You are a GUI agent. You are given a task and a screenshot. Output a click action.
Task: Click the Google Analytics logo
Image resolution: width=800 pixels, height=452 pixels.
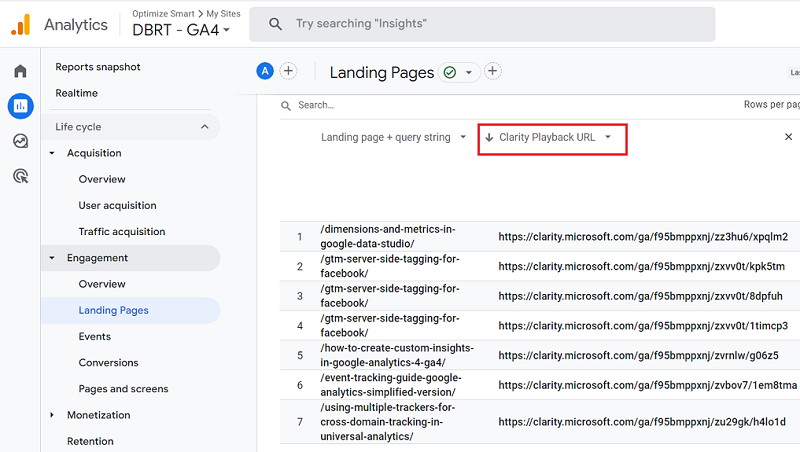point(21,24)
